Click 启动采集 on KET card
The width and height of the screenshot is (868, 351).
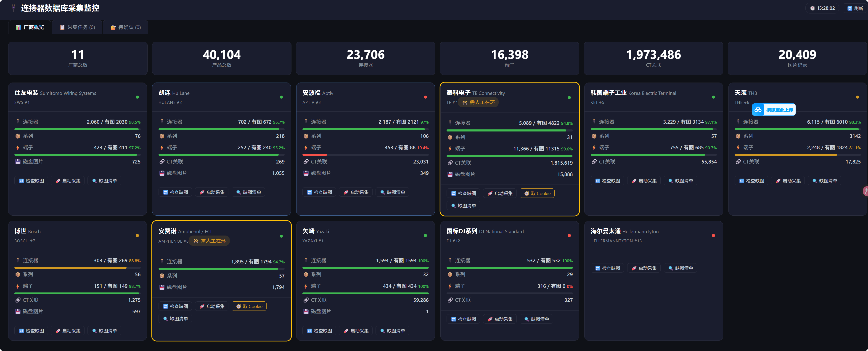pos(644,181)
